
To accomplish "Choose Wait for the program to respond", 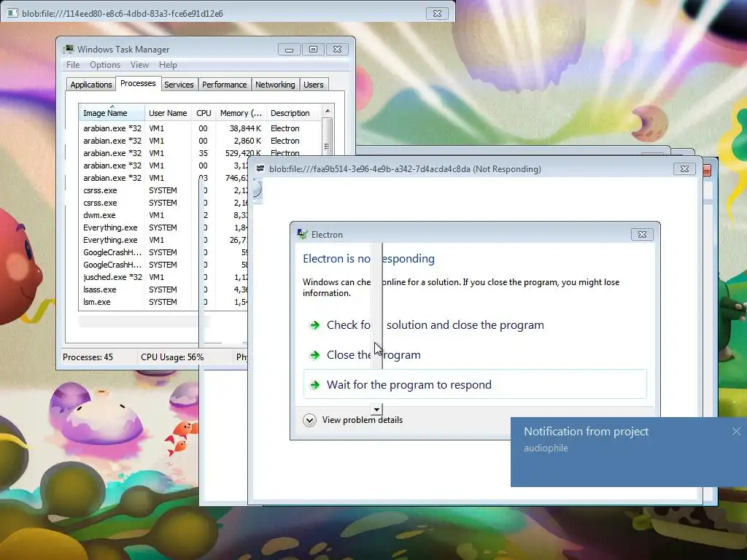I will tap(475, 384).
